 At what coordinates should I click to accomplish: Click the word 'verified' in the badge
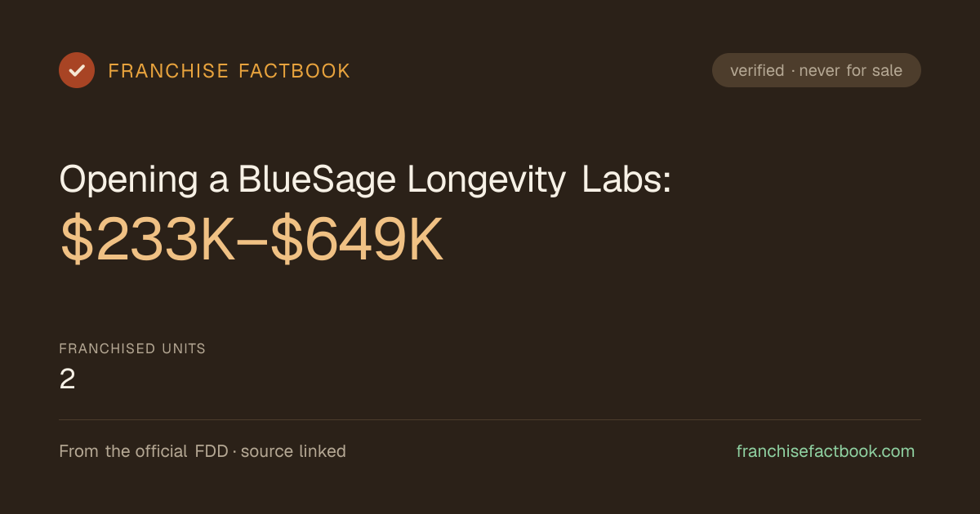point(757,70)
